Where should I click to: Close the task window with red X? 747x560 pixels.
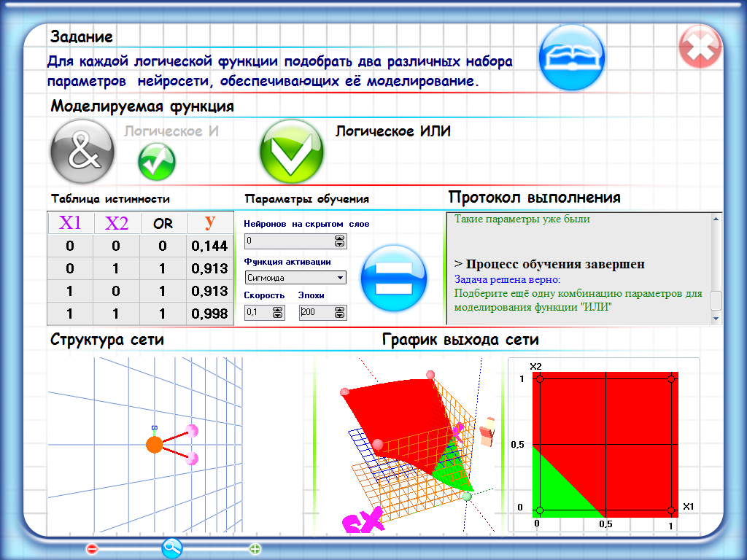tap(700, 47)
